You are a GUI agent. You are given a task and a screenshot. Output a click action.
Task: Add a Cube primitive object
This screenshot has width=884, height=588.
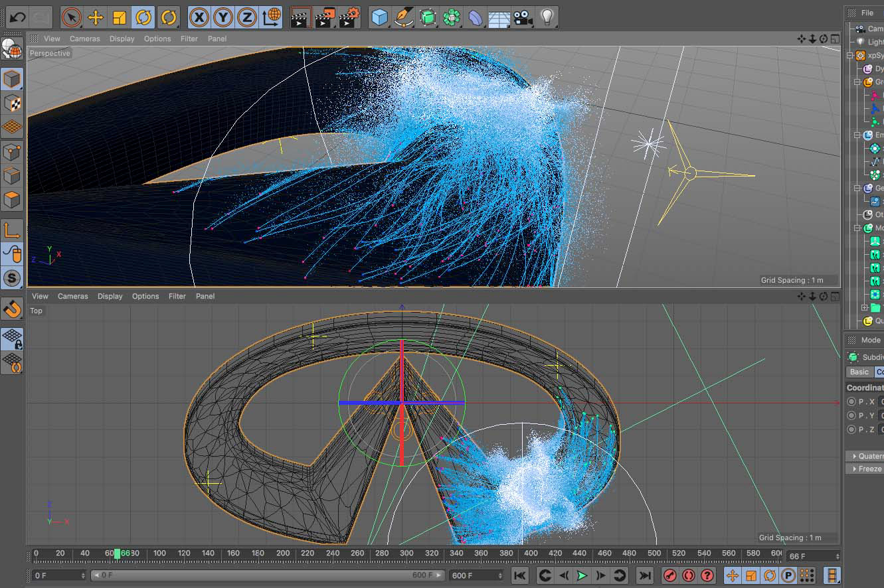(x=379, y=17)
